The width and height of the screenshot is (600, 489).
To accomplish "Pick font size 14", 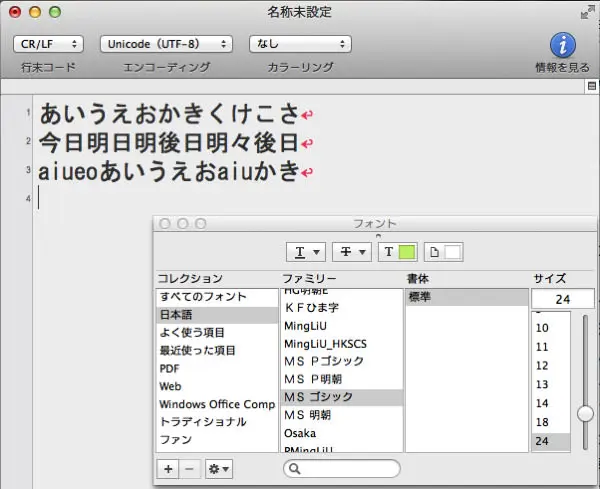I will tap(551, 403).
